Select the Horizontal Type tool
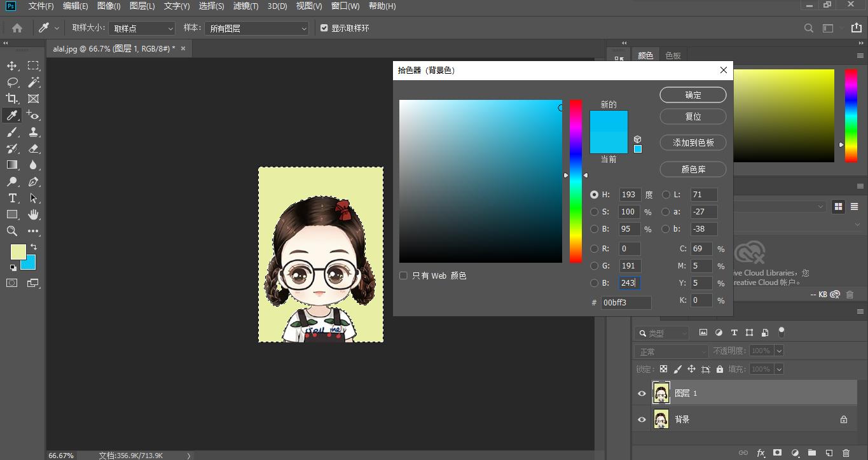 click(x=12, y=198)
